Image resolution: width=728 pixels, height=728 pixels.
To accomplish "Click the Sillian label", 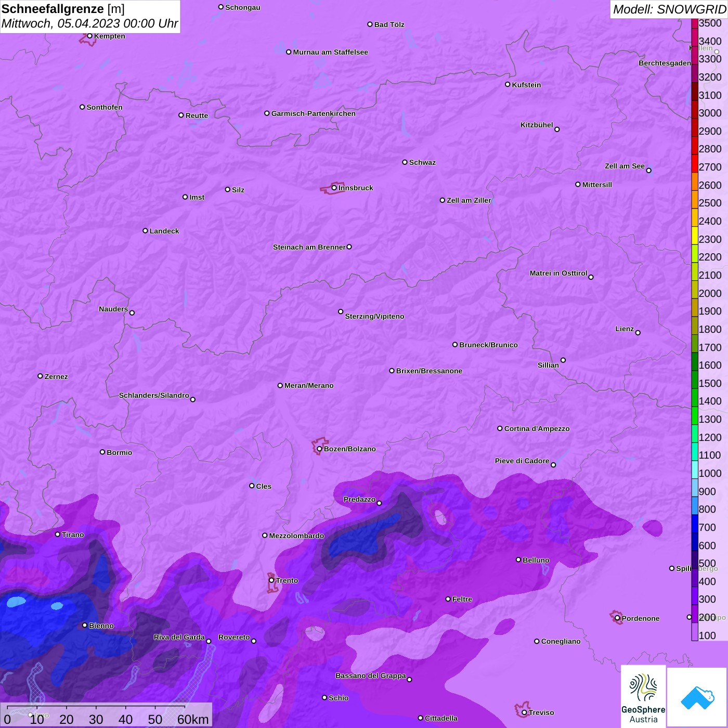I will click(x=548, y=365).
